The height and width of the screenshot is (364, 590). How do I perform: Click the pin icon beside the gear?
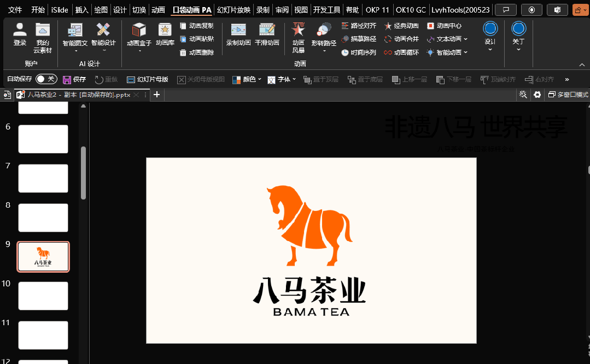pyautogui.click(x=523, y=95)
